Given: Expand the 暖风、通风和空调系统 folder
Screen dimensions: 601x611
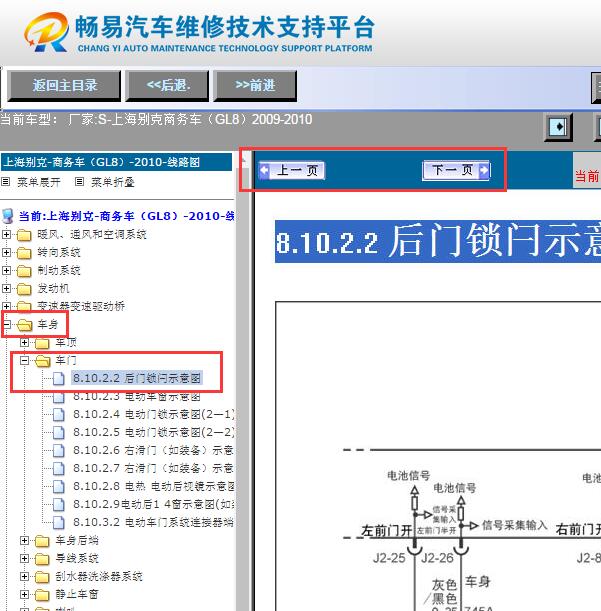Looking at the screenshot, I should pos(6,234).
